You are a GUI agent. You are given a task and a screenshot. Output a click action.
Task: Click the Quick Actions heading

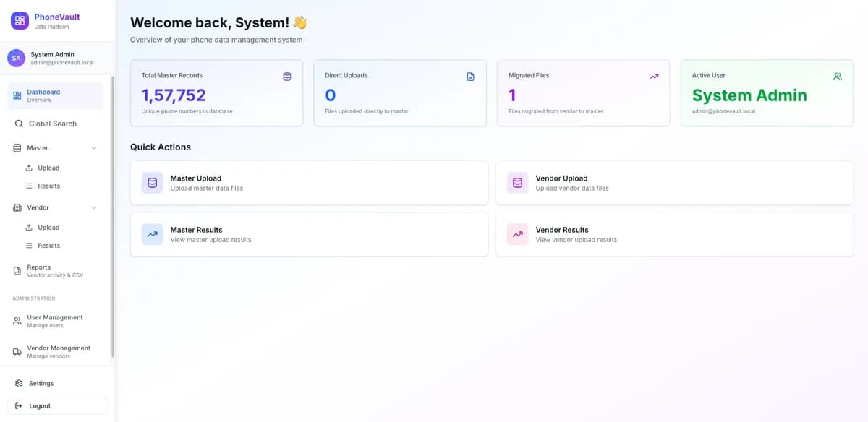coord(161,147)
